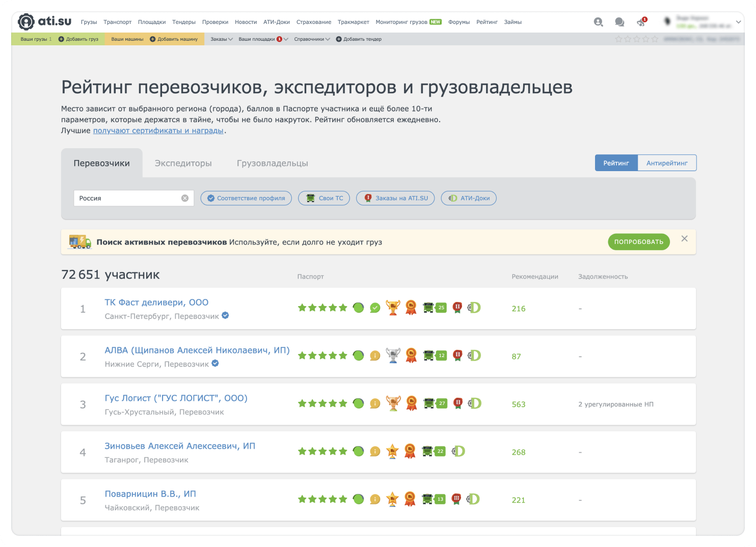
Task: Open the Тендеры menu
Action: pos(184,22)
